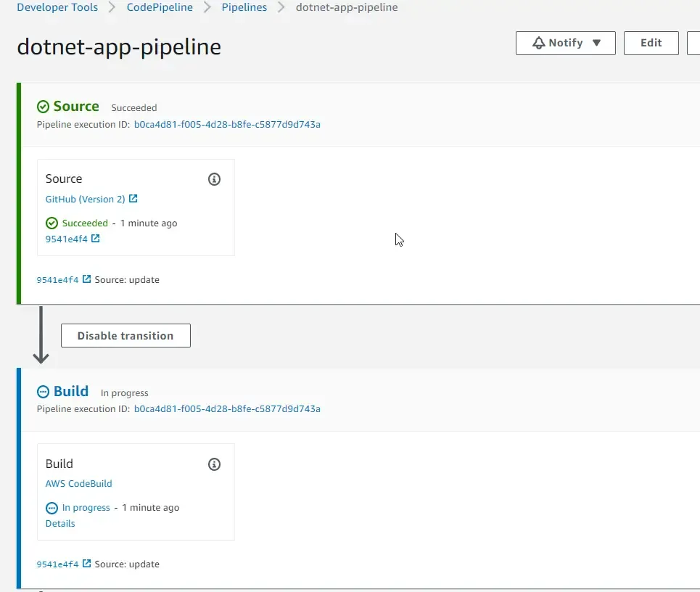
Task: Click the notification bell icon in the Notify button
Action: (540, 42)
